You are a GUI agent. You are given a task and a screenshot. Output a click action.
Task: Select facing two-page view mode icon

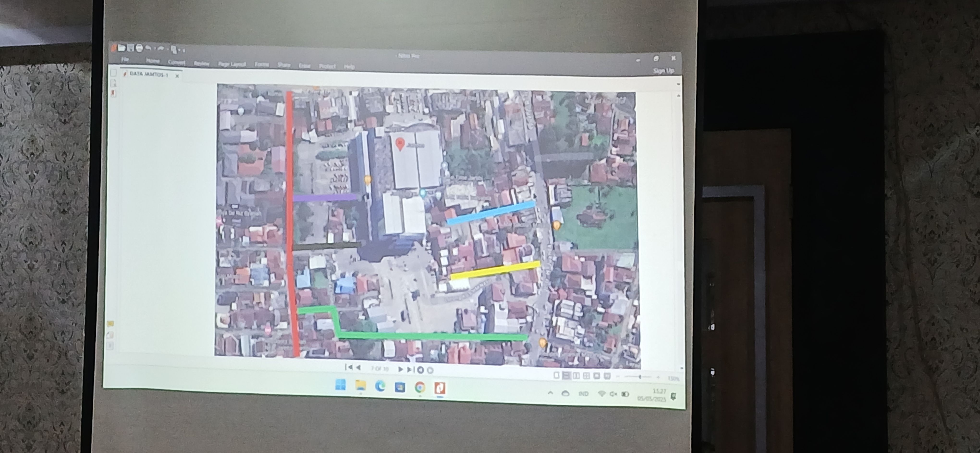(576, 376)
